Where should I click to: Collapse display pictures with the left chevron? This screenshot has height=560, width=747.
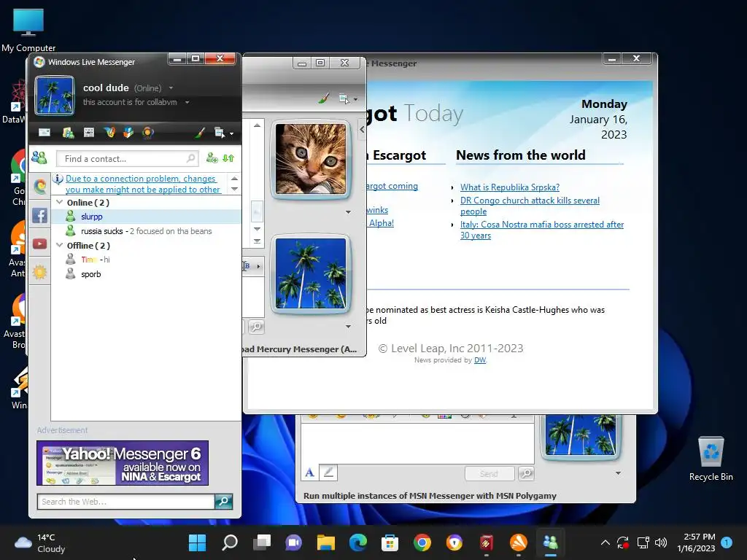[x=362, y=129]
